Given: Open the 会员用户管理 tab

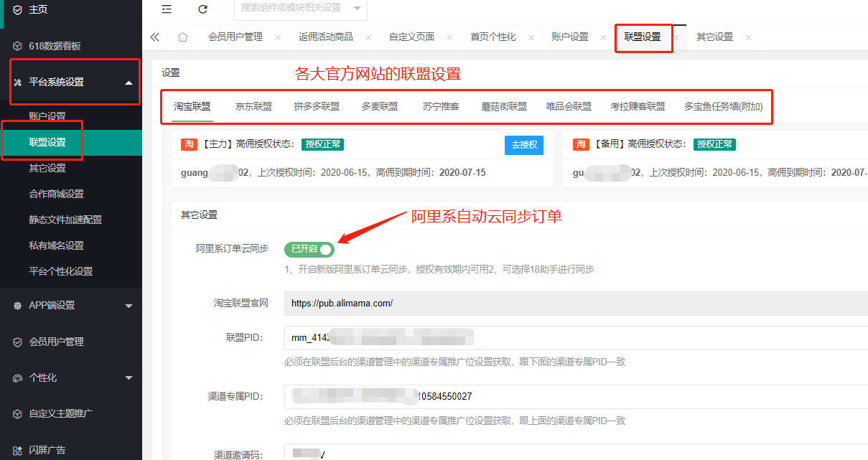Looking at the screenshot, I should pos(235,37).
